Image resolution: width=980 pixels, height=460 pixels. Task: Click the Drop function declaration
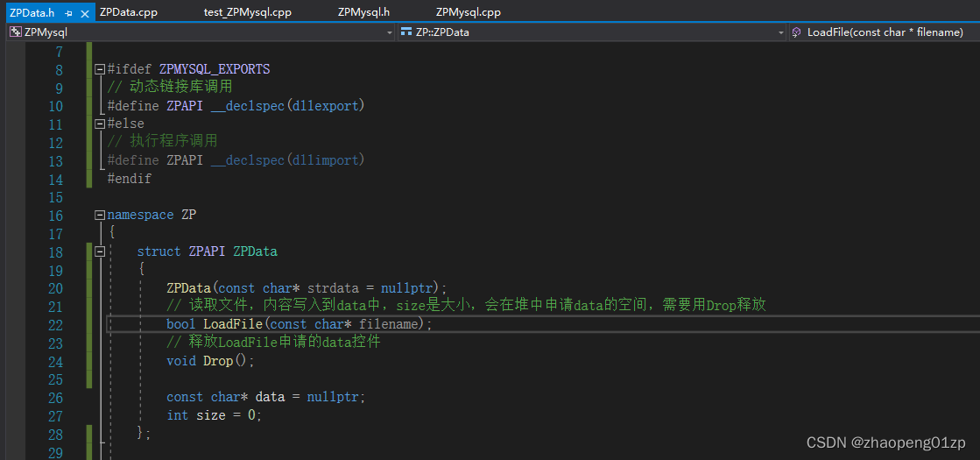(210, 361)
